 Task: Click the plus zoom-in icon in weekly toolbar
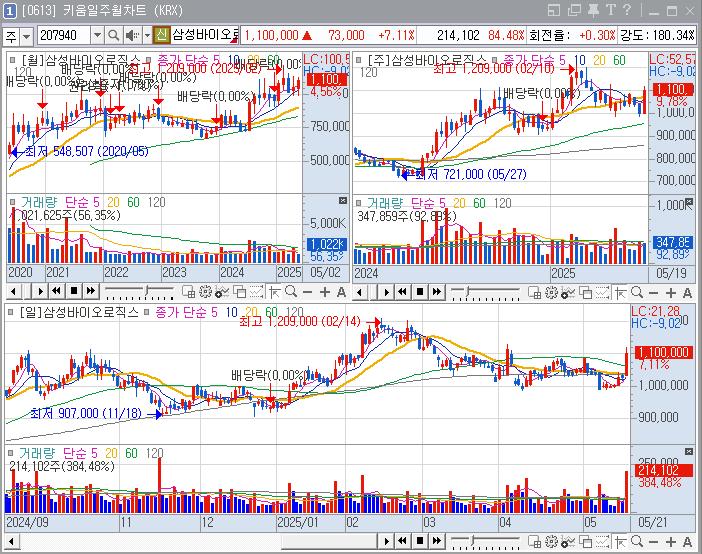point(671,293)
